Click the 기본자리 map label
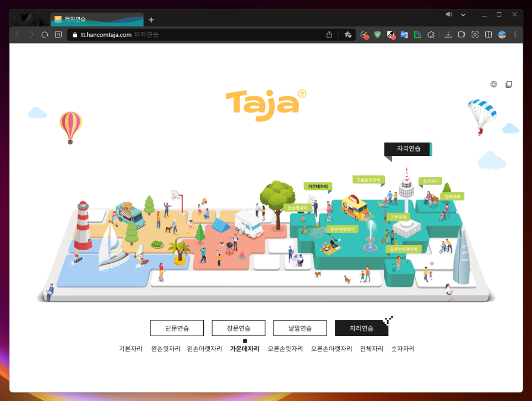The height and width of the screenshot is (401, 532). click(398, 217)
